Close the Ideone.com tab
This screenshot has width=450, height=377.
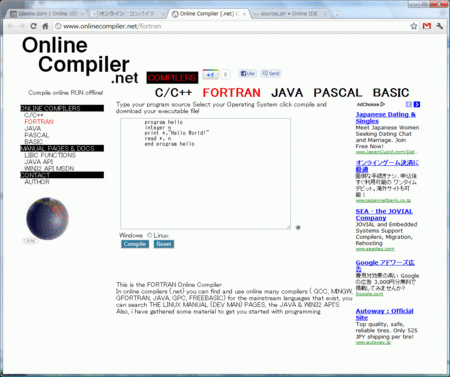82,14
